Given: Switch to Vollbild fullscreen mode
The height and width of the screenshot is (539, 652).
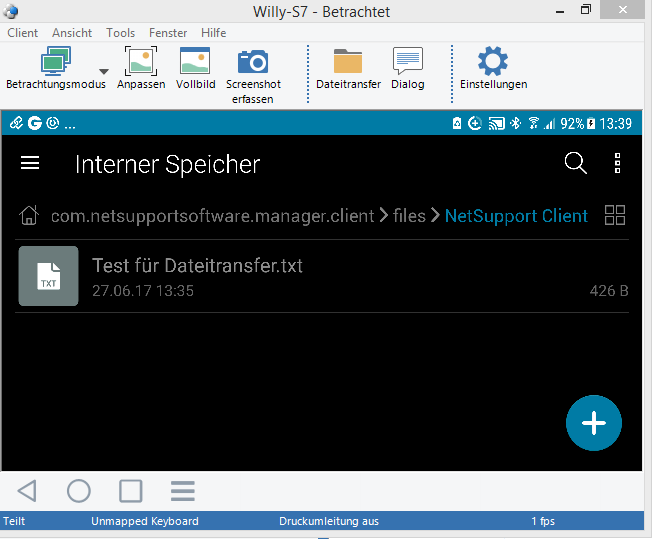Looking at the screenshot, I should 195,62.
